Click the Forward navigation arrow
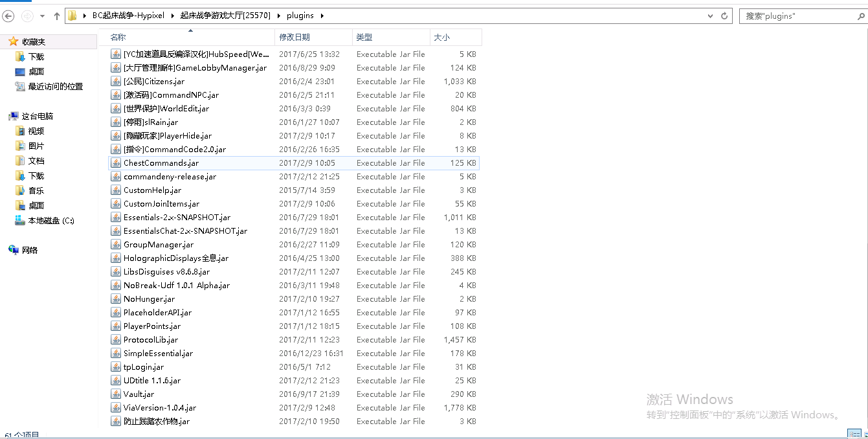The image size is (868, 439). click(x=28, y=16)
